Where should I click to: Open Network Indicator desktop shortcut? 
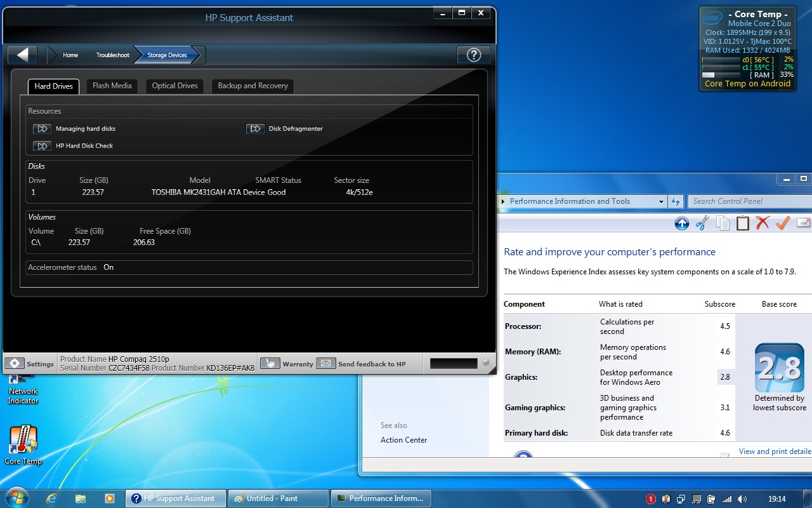tap(23, 390)
